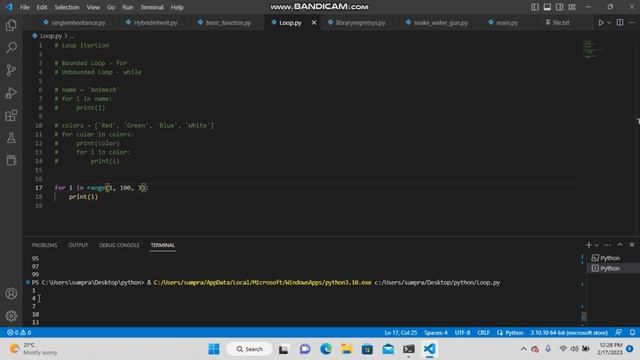Open Extensions view
This screenshot has height=360, width=640.
tap(11, 116)
